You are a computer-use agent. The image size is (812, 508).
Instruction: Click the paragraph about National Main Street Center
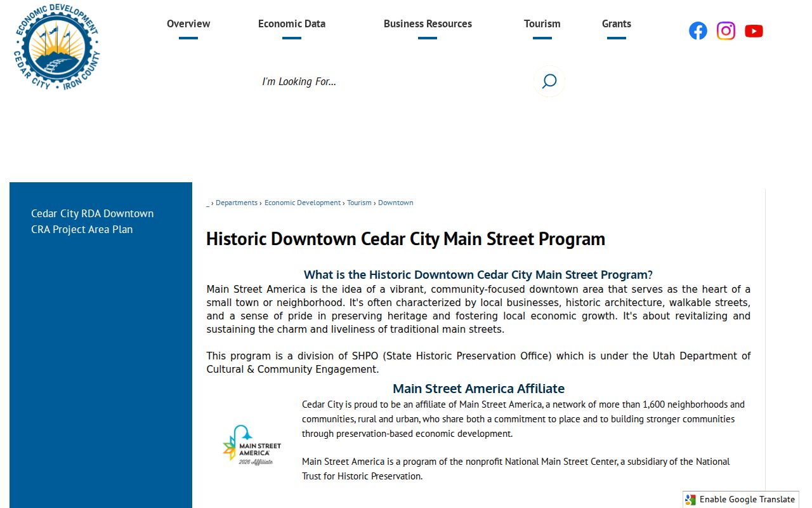click(516, 469)
